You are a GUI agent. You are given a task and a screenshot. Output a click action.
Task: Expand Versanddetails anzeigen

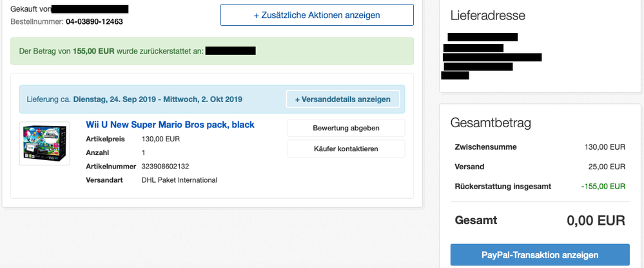pyautogui.click(x=342, y=99)
